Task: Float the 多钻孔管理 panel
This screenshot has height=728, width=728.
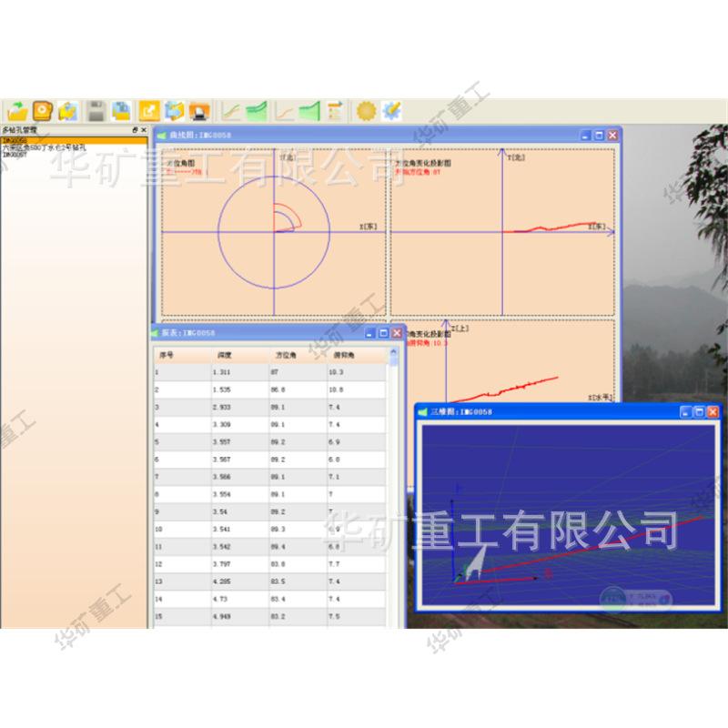Action: pos(135,130)
